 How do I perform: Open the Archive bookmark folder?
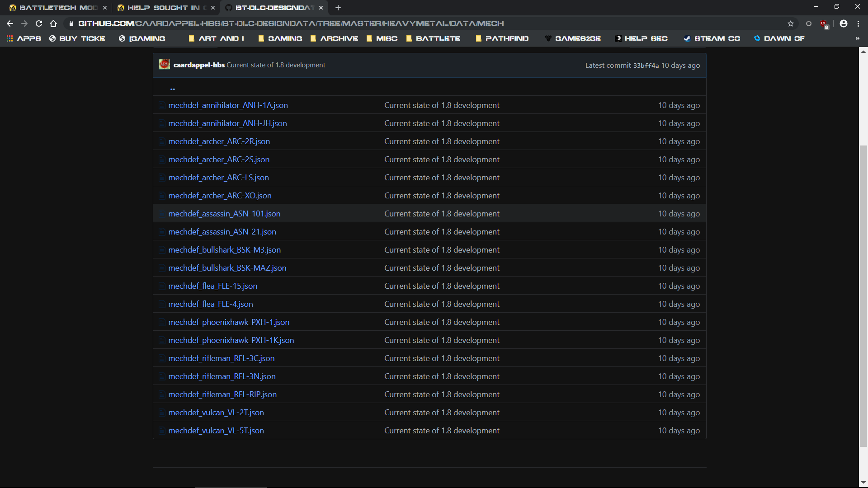click(335, 38)
